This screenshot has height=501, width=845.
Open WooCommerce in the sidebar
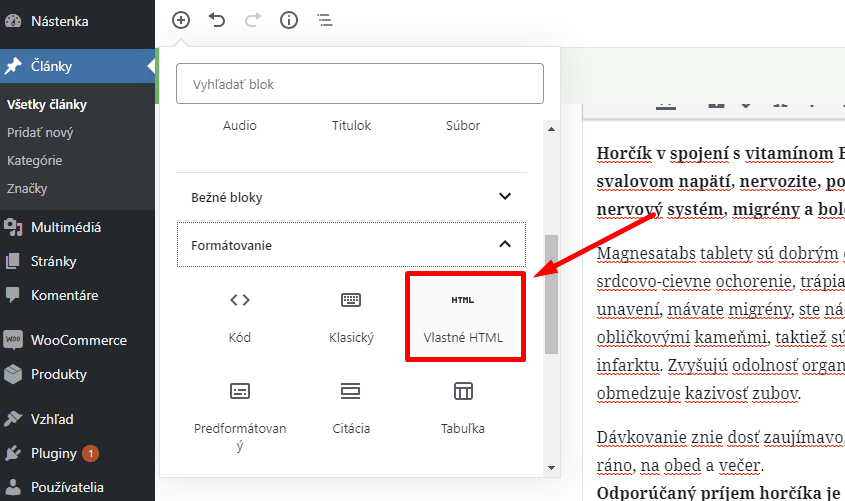click(x=78, y=340)
